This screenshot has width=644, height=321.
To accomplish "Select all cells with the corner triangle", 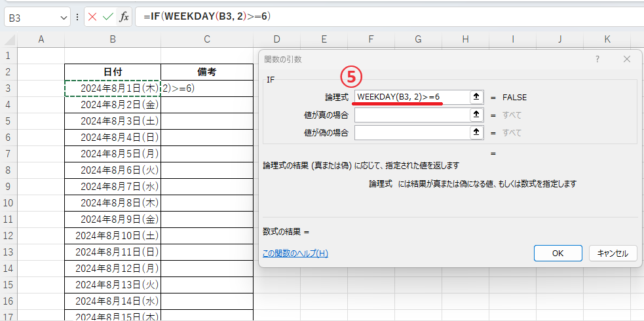I will [9, 39].
